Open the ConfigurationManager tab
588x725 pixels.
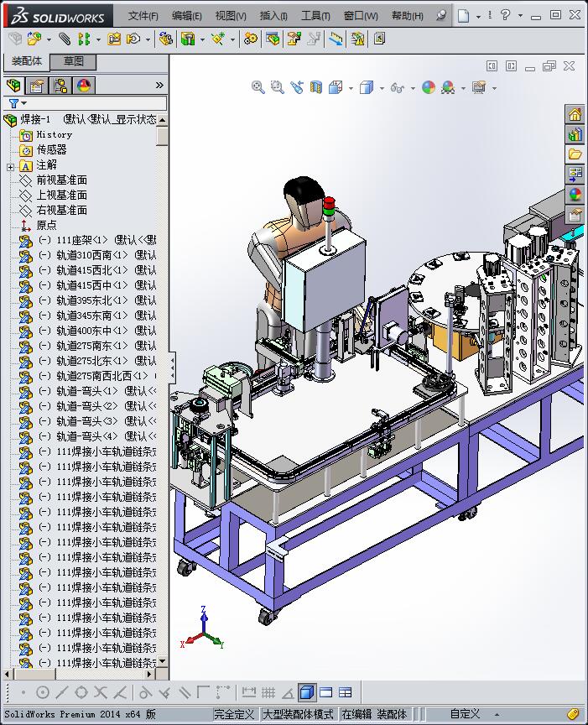pyautogui.click(x=60, y=86)
